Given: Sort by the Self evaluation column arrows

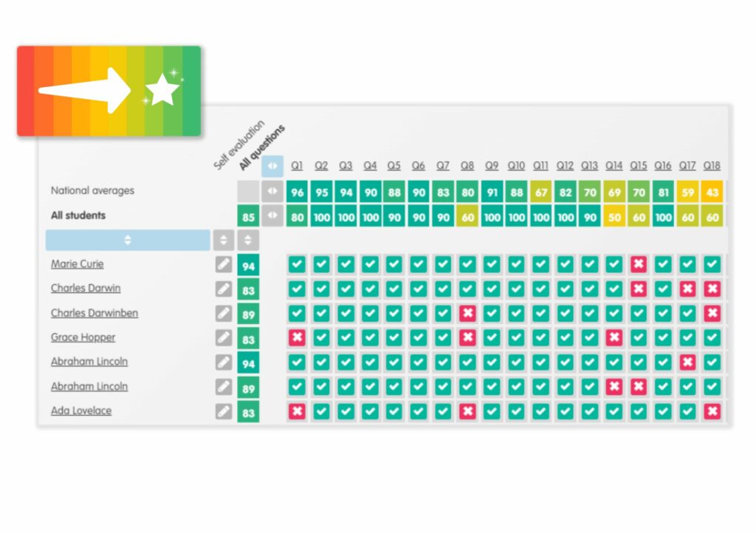Looking at the screenshot, I should pos(223,240).
